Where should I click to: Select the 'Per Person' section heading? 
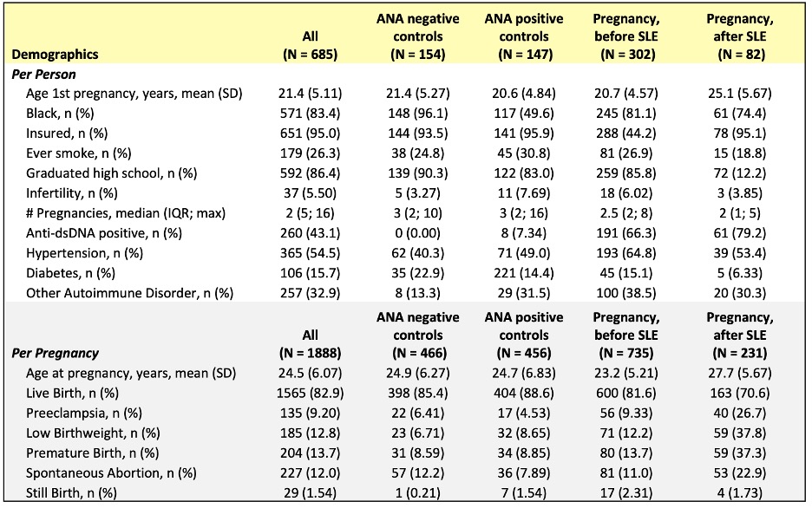[42, 75]
